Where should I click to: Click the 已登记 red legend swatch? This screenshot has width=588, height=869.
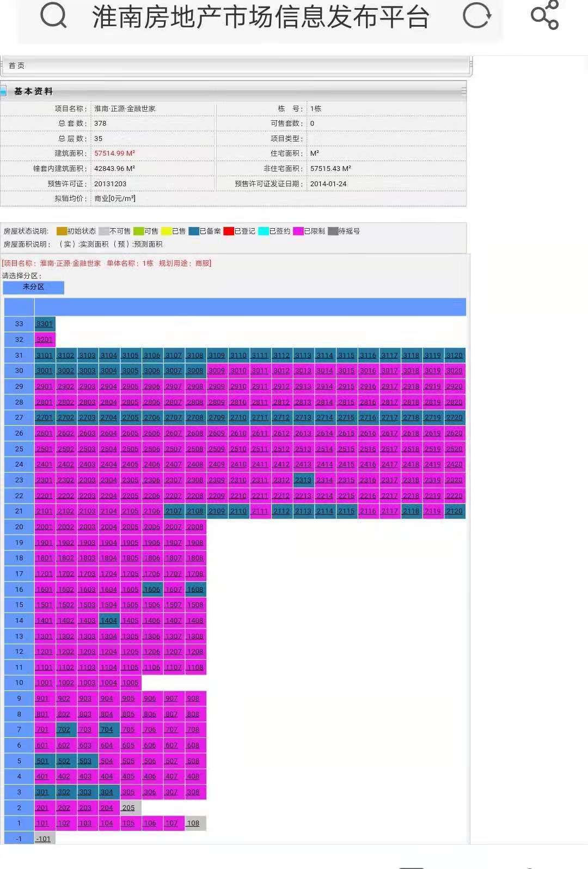coord(229,231)
